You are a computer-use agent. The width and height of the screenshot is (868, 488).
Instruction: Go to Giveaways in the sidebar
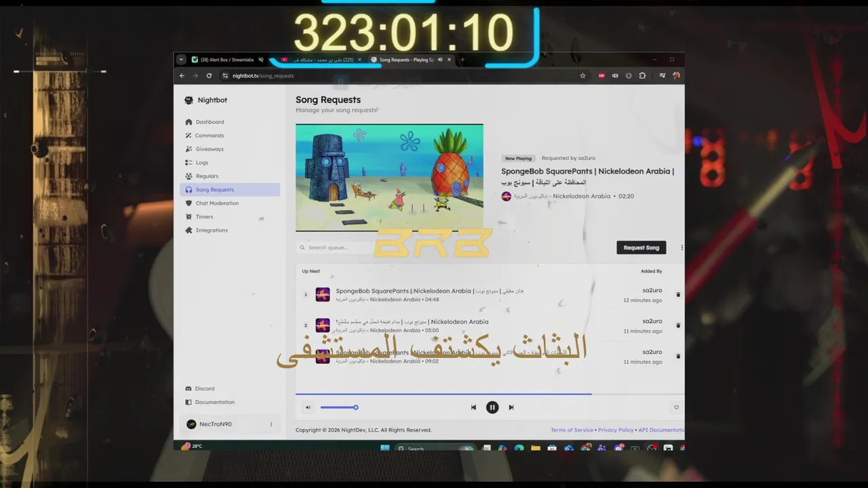pyautogui.click(x=230, y=149)
